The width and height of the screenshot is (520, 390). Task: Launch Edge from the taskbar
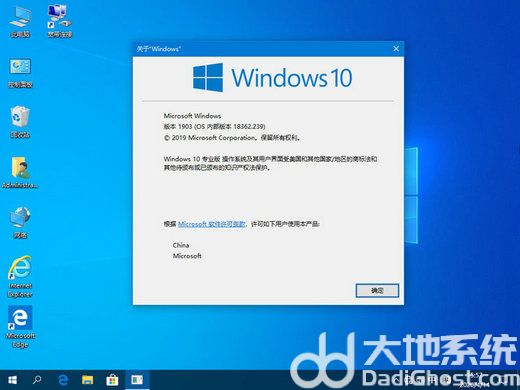pos(63,380)
